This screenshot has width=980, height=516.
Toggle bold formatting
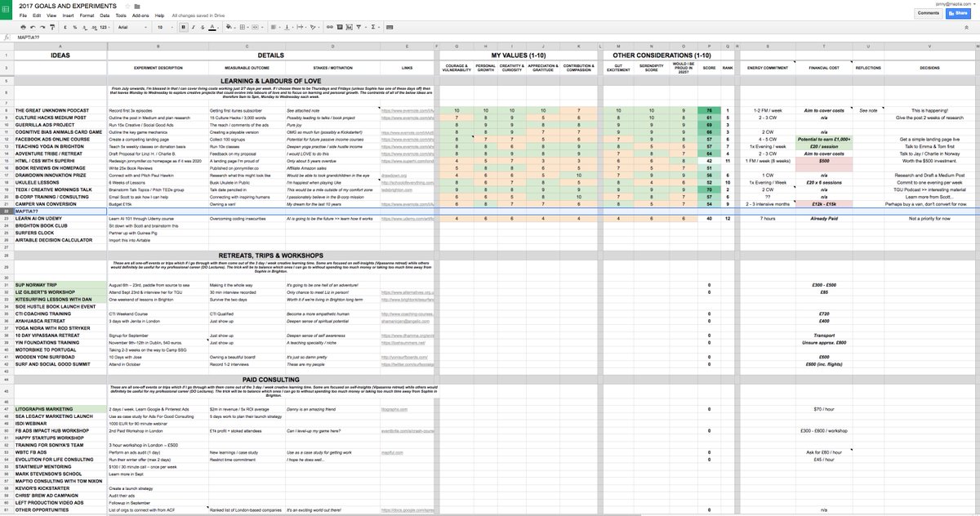[x=184, y=27]
